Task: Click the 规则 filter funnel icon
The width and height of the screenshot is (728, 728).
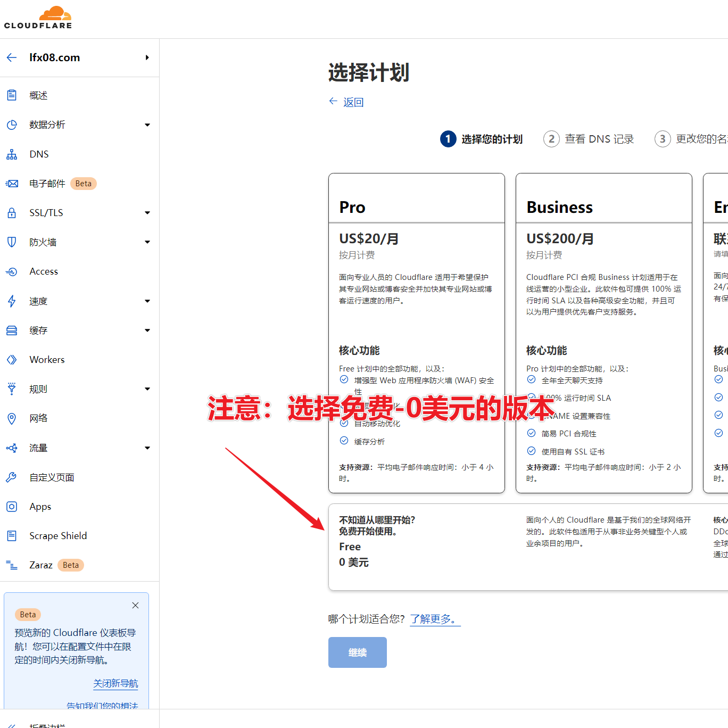Action: (12, 389)
